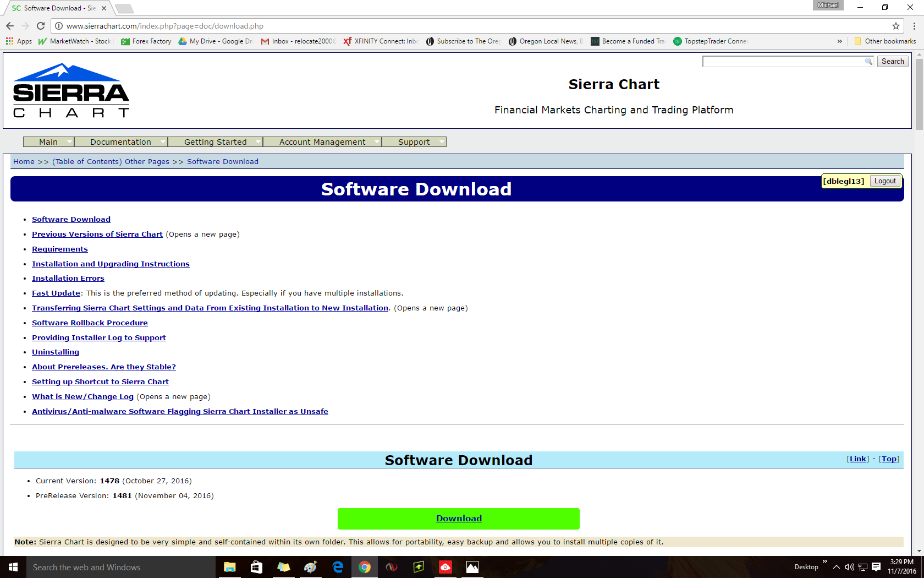Open Antivirus flagging installer as unsafe link
This screenshot has height=578, width=924.
(180, 412)
